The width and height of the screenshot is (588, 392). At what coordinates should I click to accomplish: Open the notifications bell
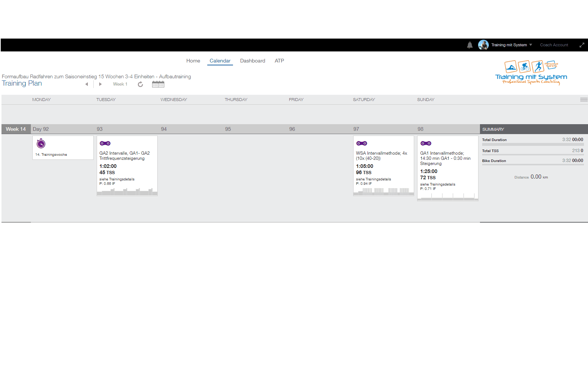(x=470, y=45)
